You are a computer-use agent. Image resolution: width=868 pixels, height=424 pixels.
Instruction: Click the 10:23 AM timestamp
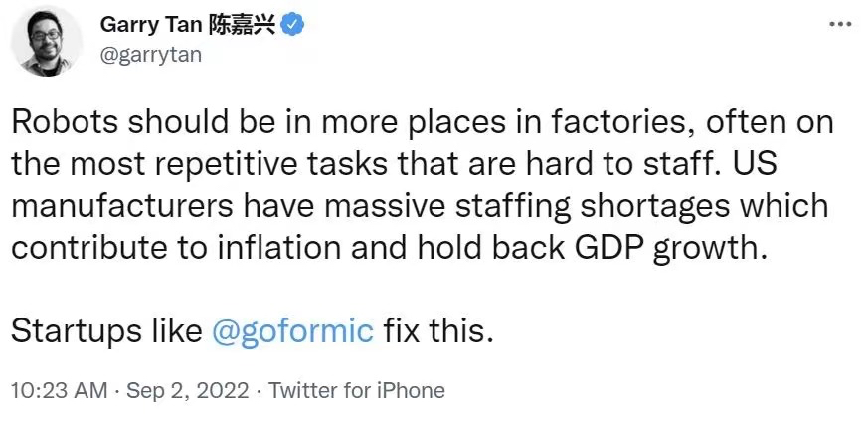(58, 390)
